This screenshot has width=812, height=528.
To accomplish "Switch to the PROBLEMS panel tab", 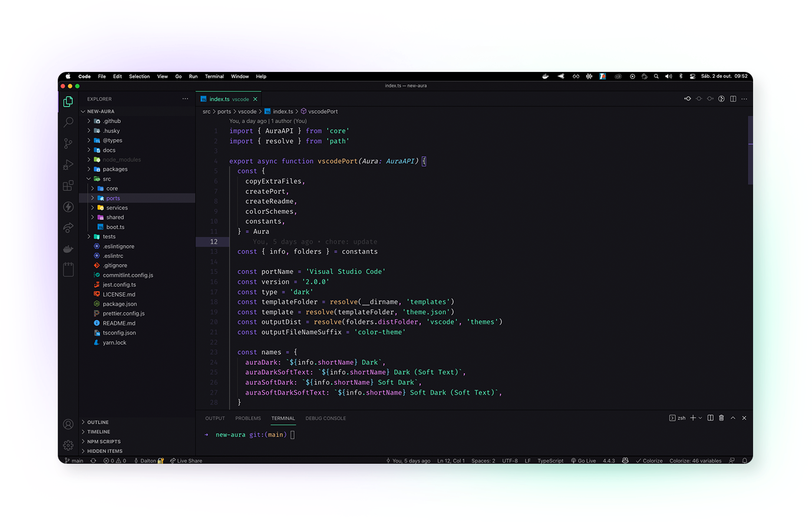I will point(248,418).
